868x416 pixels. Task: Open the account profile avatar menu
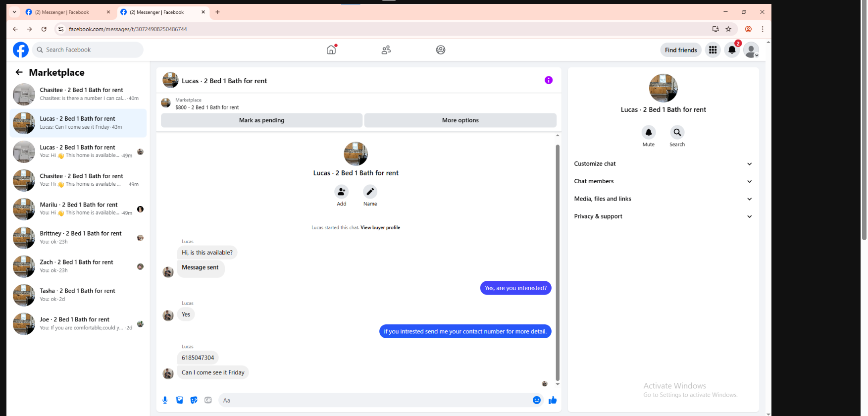click(751, 50)
